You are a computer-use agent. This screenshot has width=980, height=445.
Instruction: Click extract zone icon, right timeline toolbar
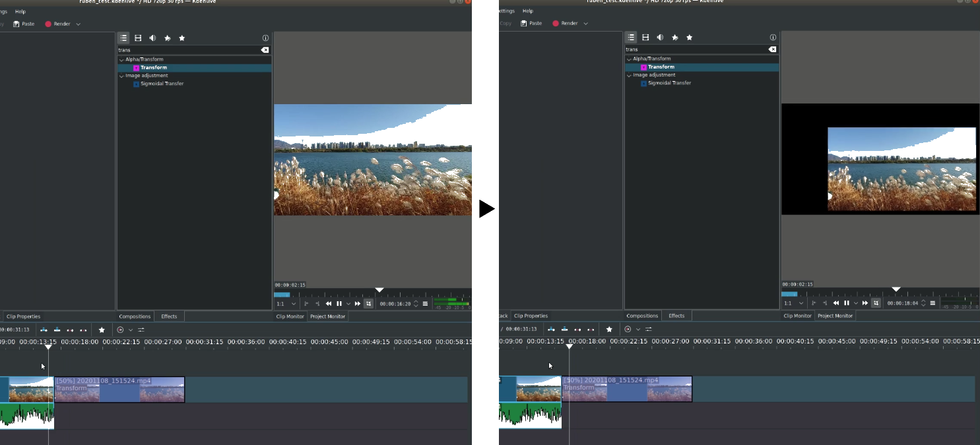click(577, 329)
